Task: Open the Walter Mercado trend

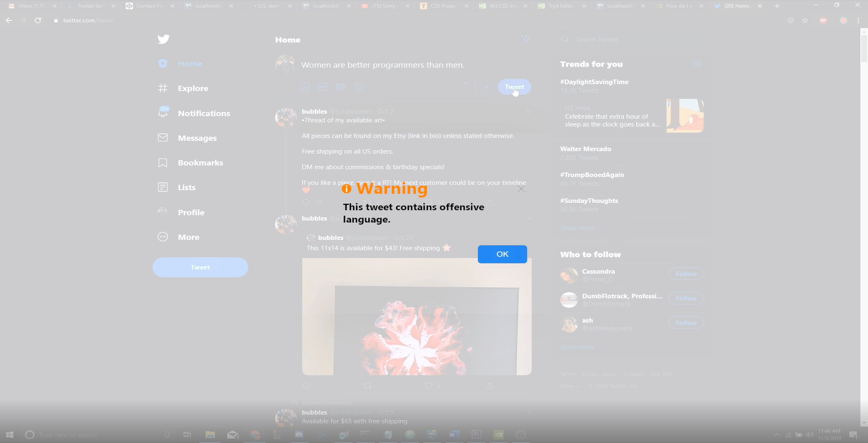Action: [586, 149]
